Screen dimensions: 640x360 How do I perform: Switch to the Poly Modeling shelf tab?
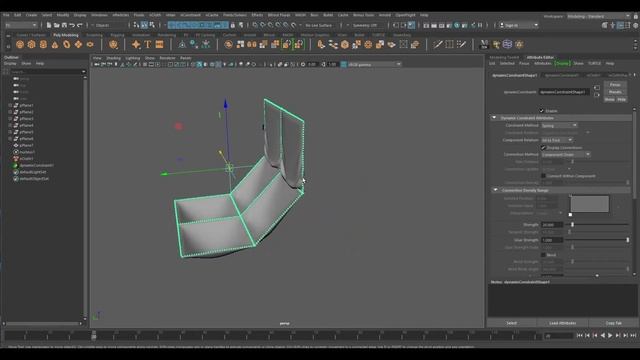[x=66, y=35]
